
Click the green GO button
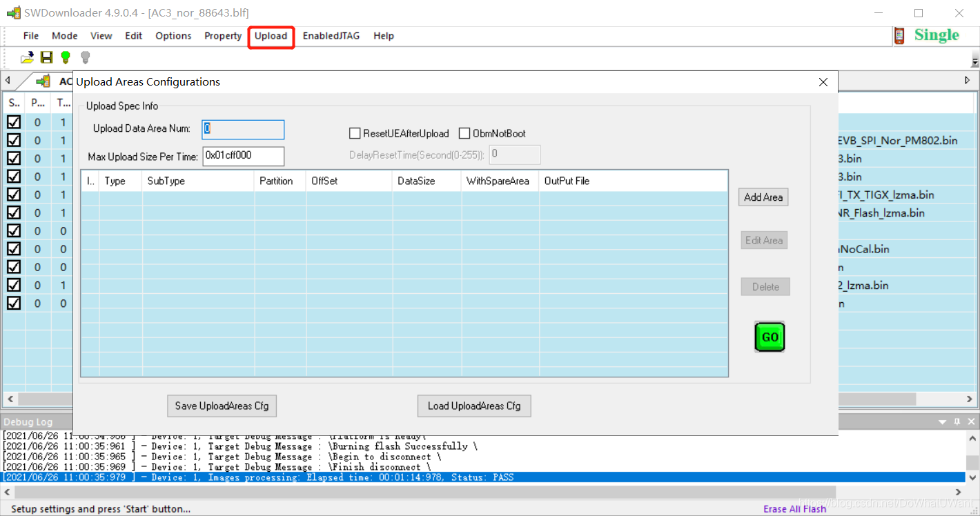pyautogui.click(x=770, y=337)
